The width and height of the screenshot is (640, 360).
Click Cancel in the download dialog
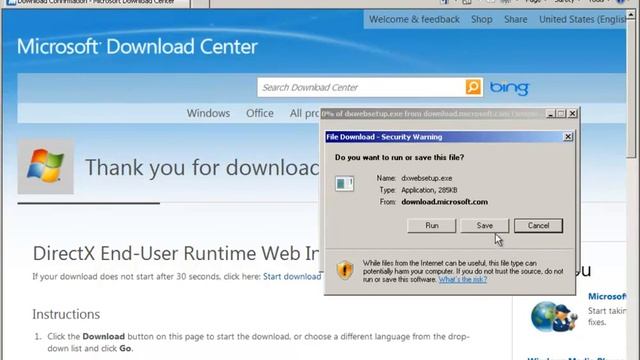click(538, 225)
